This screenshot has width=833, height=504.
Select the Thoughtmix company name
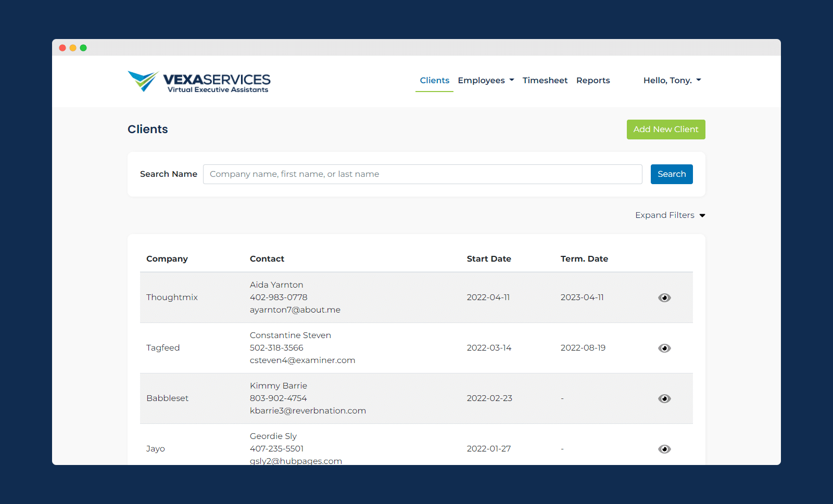[172, 298]
